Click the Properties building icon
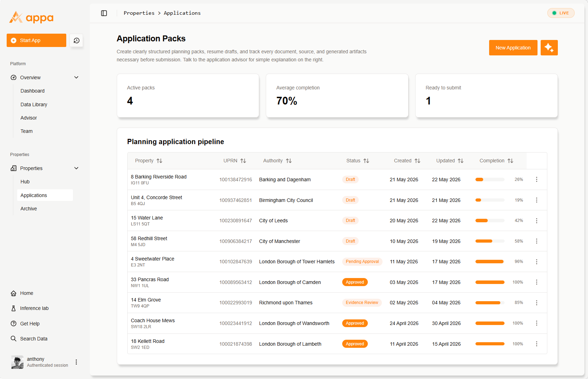The image size is (588, 379). point(14,168)
